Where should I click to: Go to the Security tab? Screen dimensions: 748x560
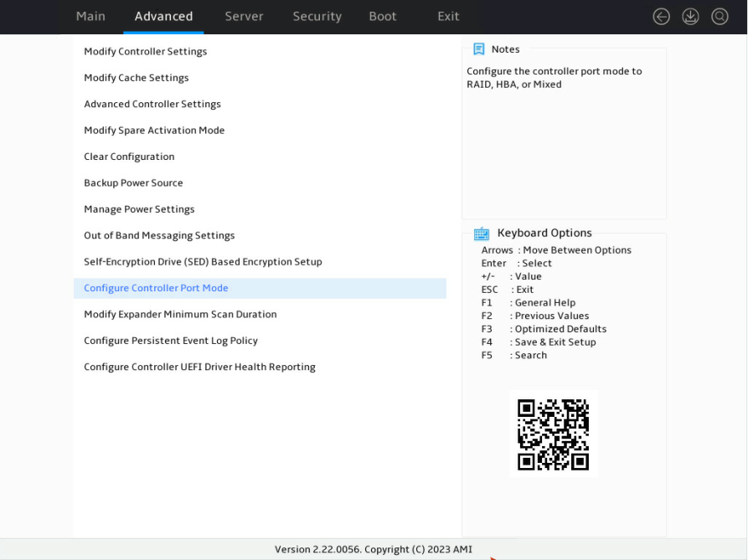click(317, 16)
